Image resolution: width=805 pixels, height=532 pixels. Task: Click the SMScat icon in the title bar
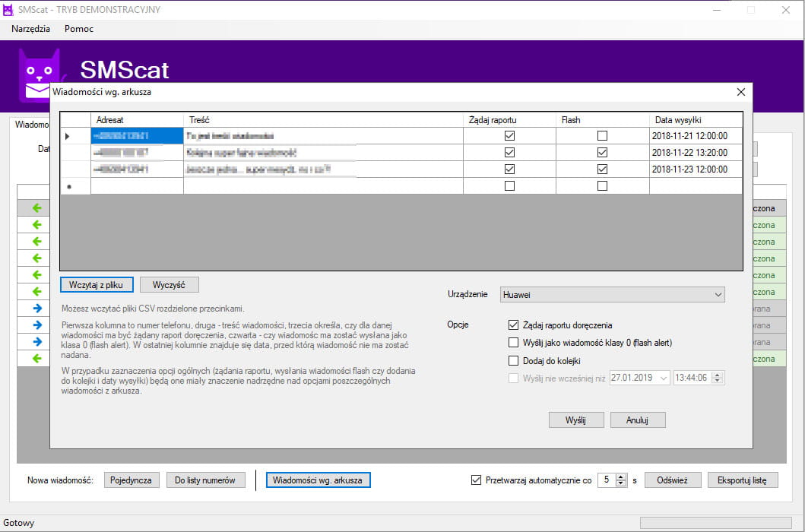(8, 10)
